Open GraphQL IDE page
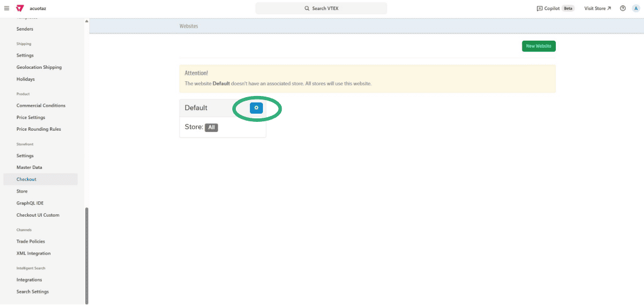The height and width of the screenshot is (305, 644). tap(30, 203)
